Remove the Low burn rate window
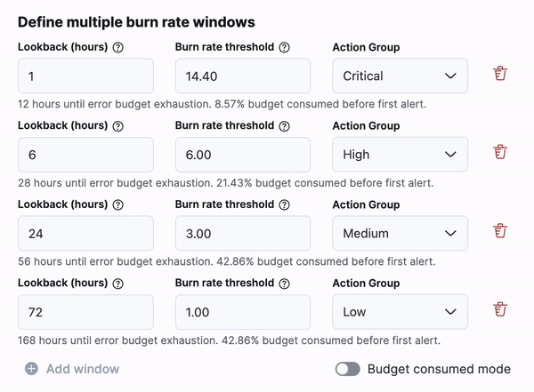 pos(500,310)
